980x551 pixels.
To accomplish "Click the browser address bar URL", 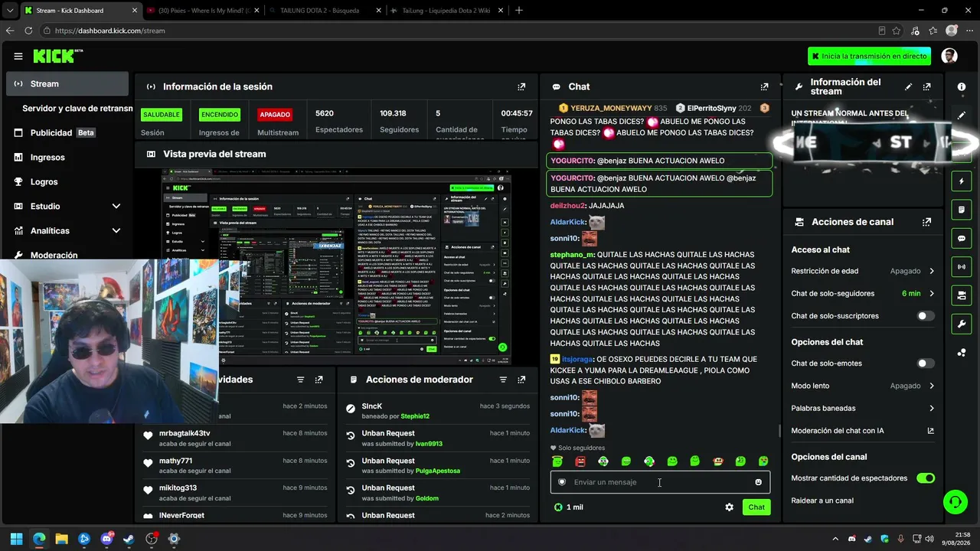I will pos(110,31).
